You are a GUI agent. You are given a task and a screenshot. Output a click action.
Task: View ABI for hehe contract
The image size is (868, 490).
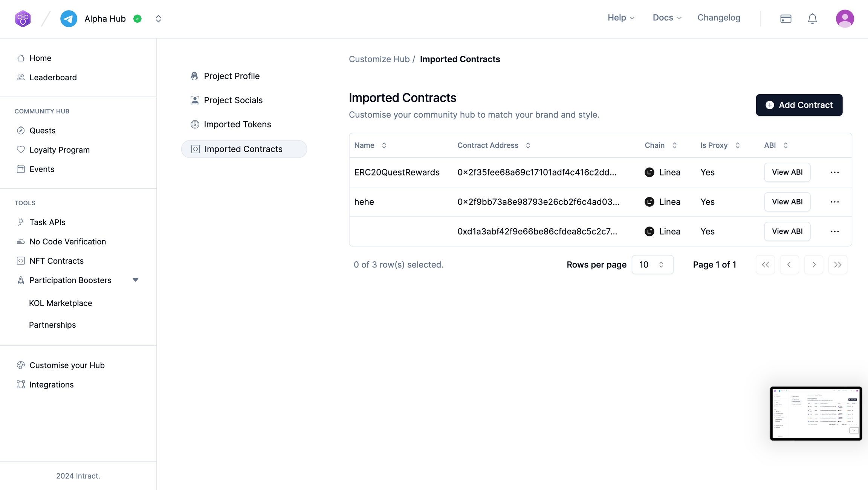click(x=787, y=202)
